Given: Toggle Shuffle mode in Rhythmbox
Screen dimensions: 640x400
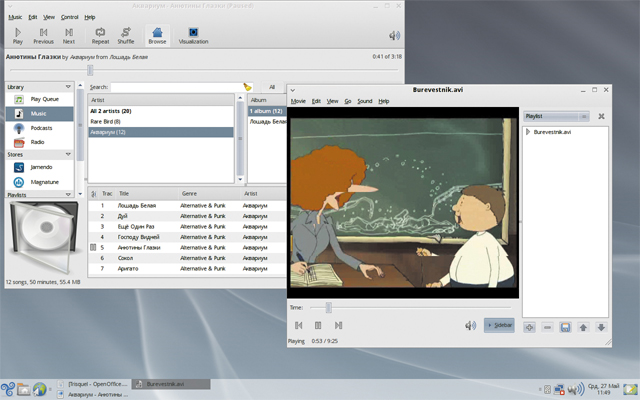Looking at the screenshot, I should pos(126,36).
